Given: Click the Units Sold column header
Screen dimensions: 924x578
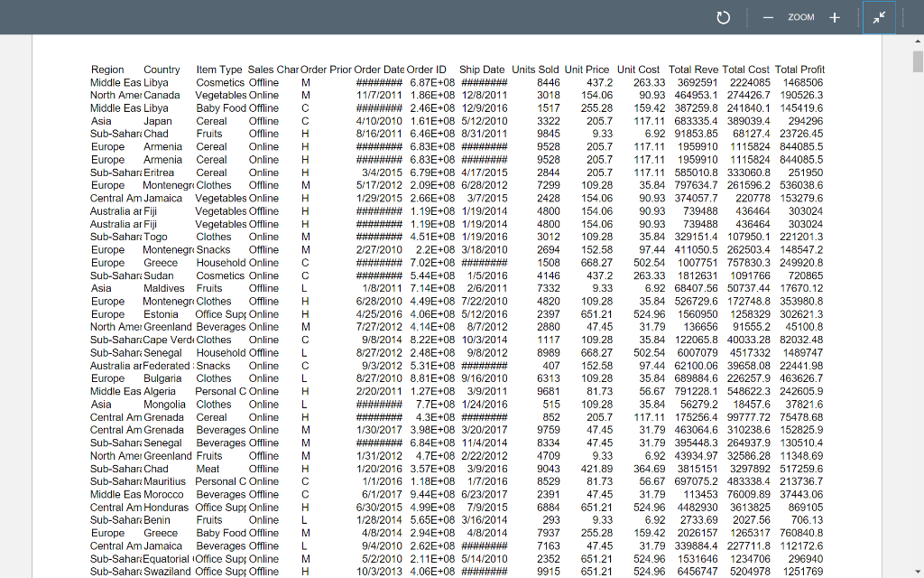Looking at the screenshot, I should (x=535, y=70).
